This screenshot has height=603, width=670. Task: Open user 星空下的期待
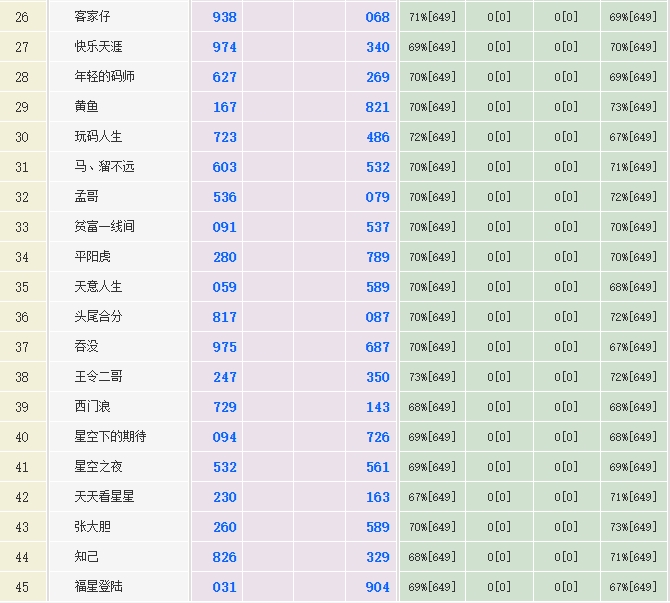point(111,437)
